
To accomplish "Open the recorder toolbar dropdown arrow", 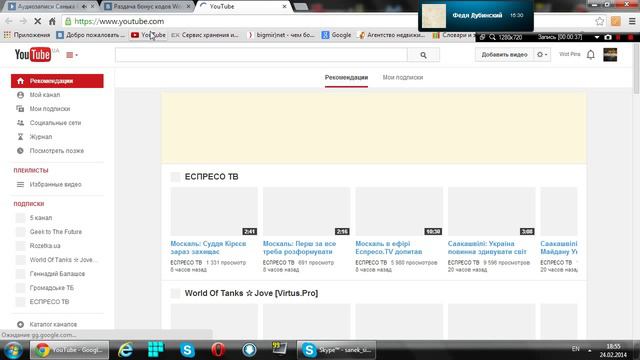I will [x=597, y=37].
